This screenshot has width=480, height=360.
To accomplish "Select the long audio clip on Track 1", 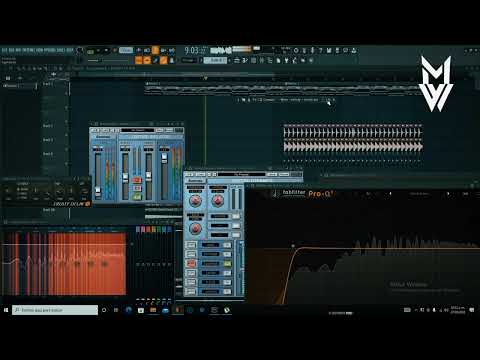I will click(283, 89).
